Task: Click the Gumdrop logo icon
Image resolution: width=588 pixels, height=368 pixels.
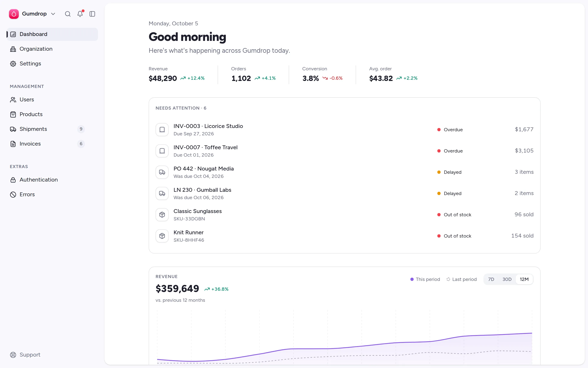Action: pyautogui.click(x=14, y=14)
